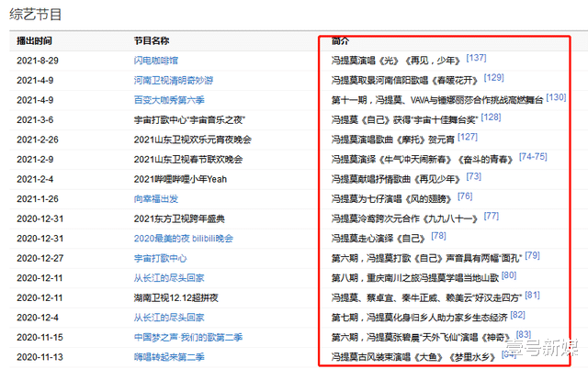The image size is (588, 369).
Task: Jump to reference [137]
Action: tap(476, 58)
